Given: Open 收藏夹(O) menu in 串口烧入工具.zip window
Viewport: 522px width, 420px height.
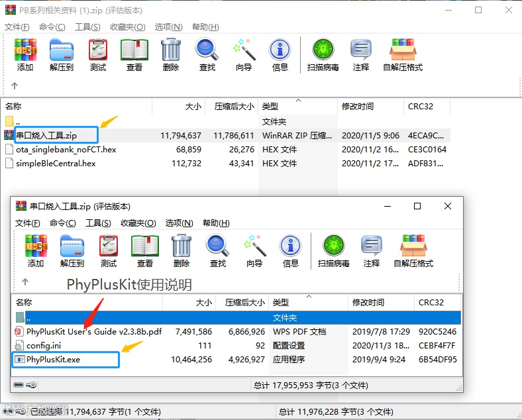Looking at the screenshot, I should pyautogui.click(x=138, y=223).
